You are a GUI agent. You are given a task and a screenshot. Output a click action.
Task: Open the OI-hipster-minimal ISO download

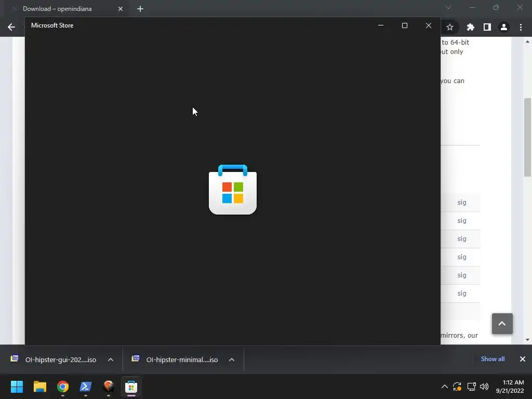coord(176,360)
